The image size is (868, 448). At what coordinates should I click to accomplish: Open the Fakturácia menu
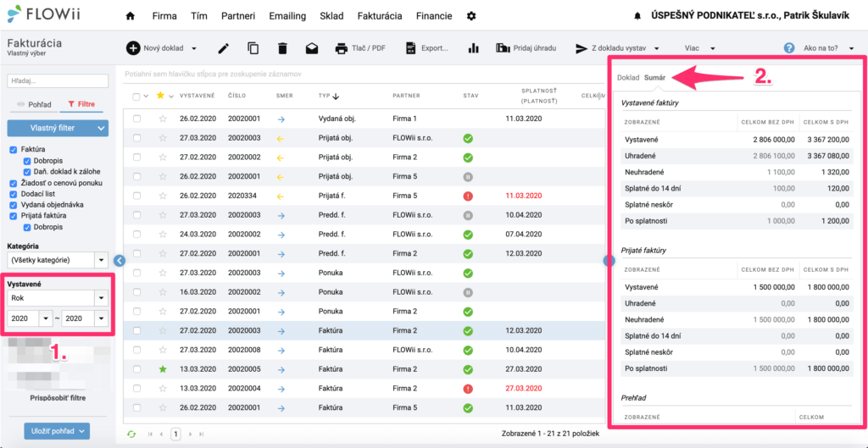(x=380, y=16)
